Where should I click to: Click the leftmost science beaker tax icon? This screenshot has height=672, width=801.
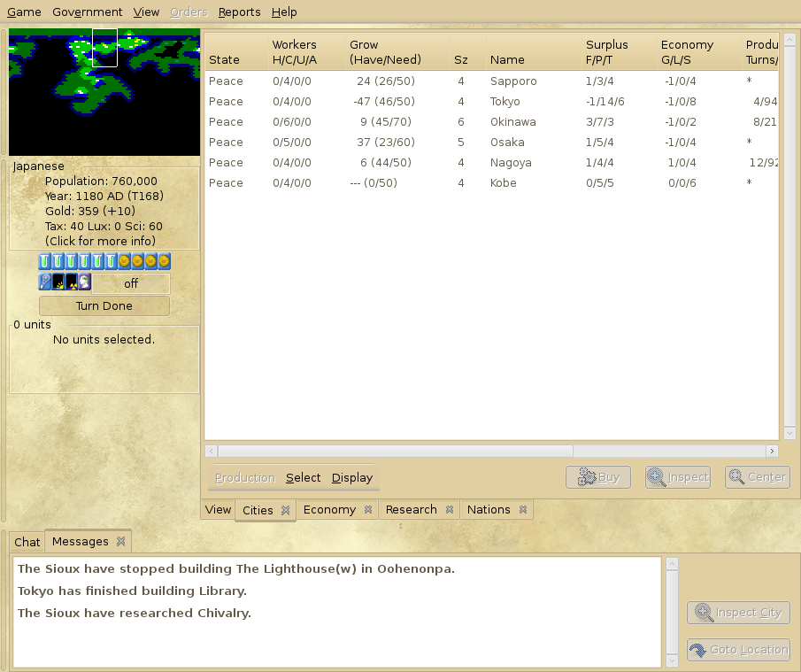[x=45, y=262]
